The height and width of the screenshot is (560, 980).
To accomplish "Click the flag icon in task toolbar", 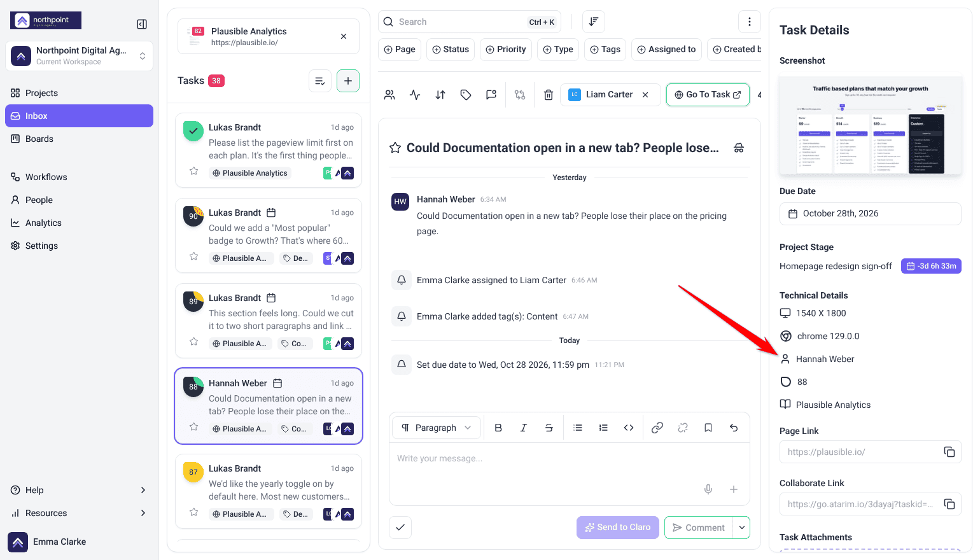I will coord(491,95).
